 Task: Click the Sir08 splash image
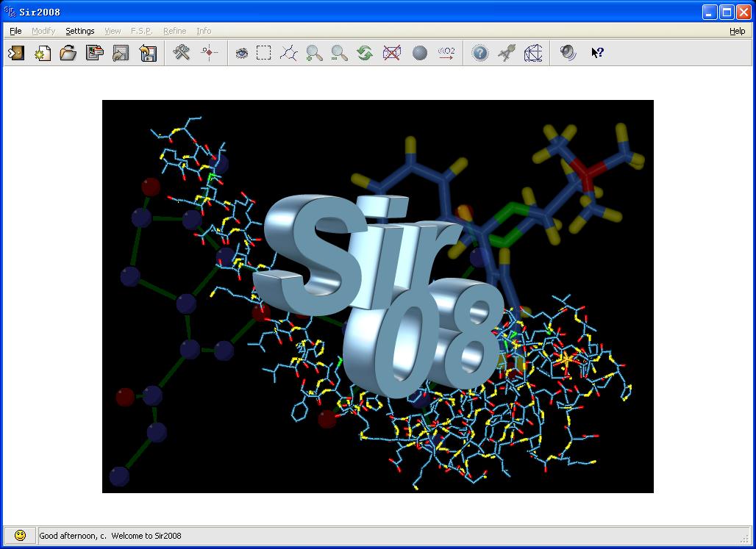[377, 296]
